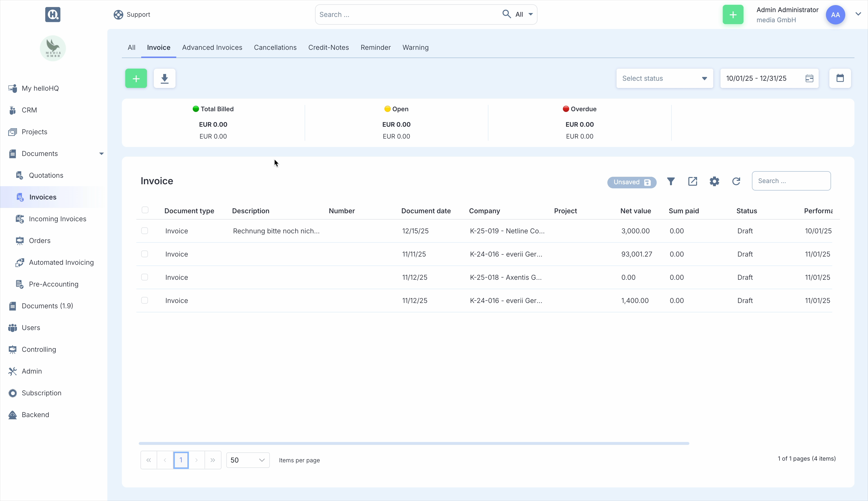Refresh the invoice table
This screenshot has height=501, width=868.
tap(736, 181)
